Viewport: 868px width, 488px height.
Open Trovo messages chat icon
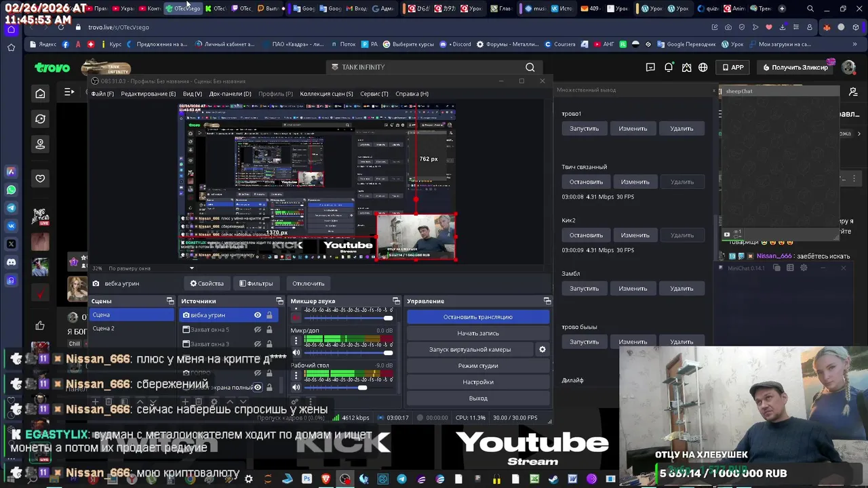point(650,67)
